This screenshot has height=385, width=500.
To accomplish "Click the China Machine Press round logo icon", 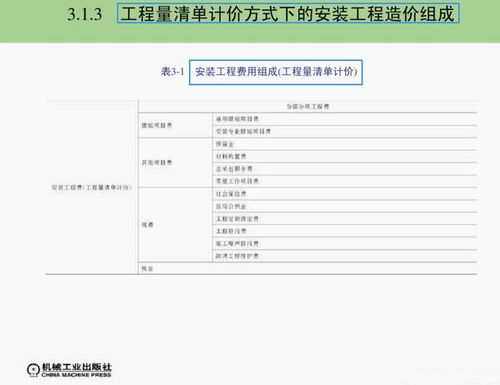I will pyautogui.click(x=33, y=370).
